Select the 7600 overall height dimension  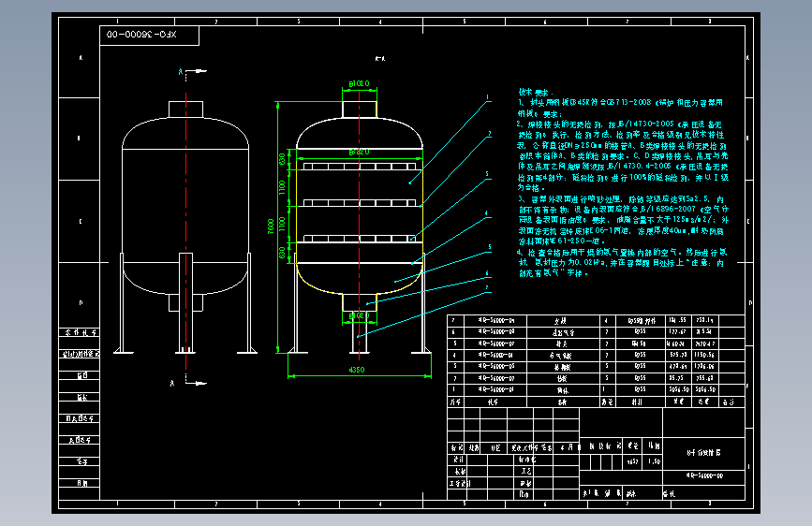(x=271, y=226)
